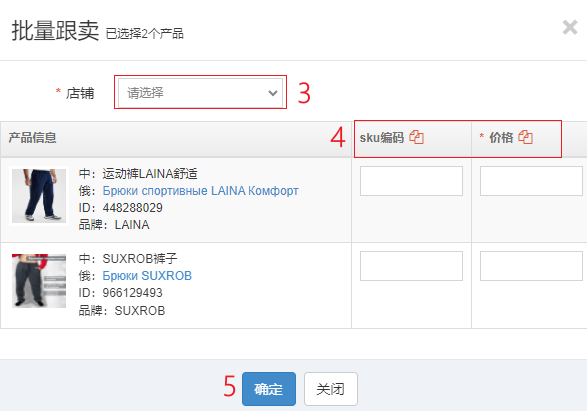The image size is (587, 411).
Task: Focus the sku编码 field for LAINA product
Action: (411, 181)
